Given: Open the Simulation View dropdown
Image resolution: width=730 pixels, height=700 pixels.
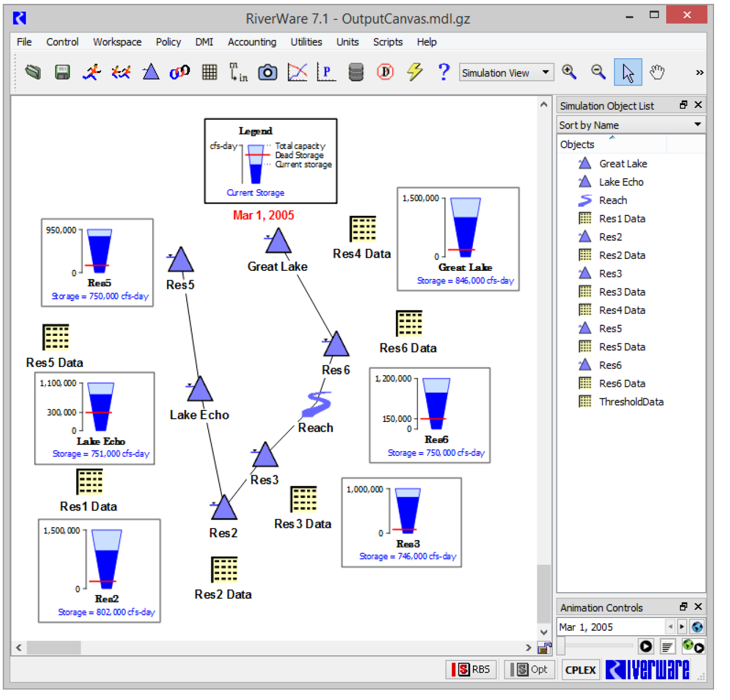Looking at the screenshot, I should 506,73.
